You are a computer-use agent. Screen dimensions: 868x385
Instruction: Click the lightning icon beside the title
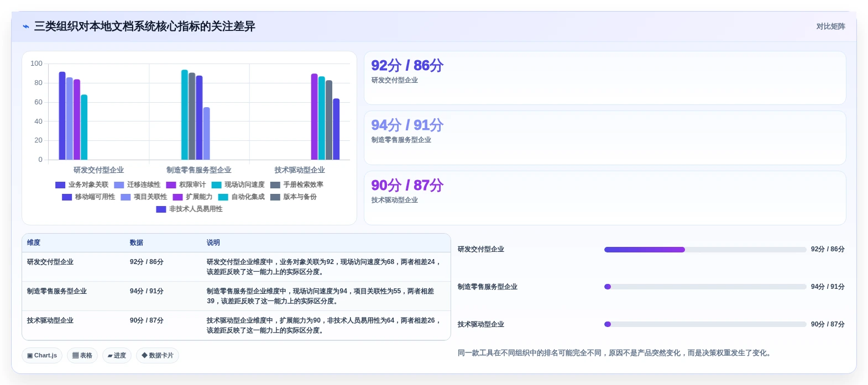coord(25,27)
